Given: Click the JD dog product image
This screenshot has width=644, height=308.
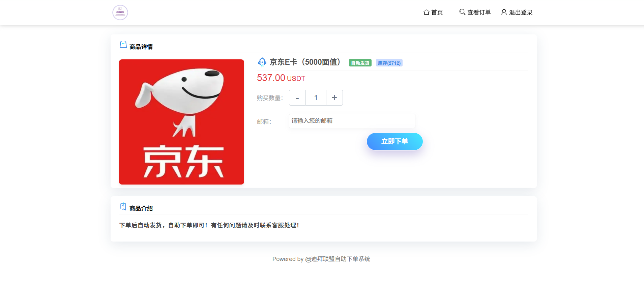Looking at the screenshot, I should click(181, 122).
